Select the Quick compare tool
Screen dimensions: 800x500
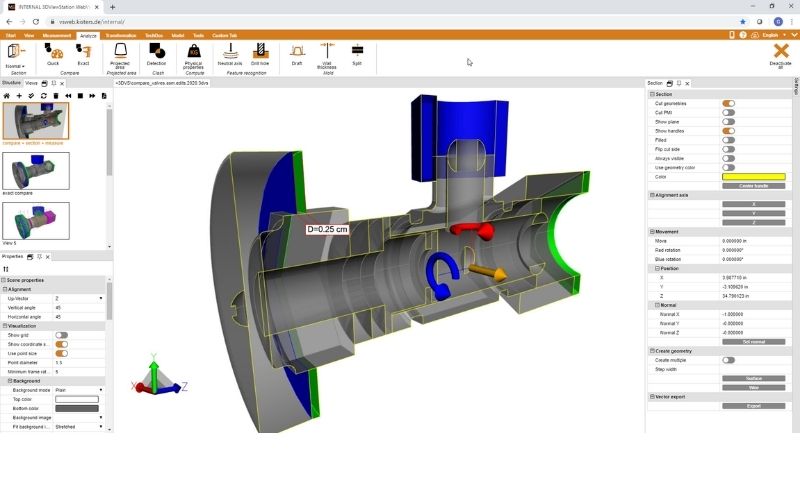(53, 55)
